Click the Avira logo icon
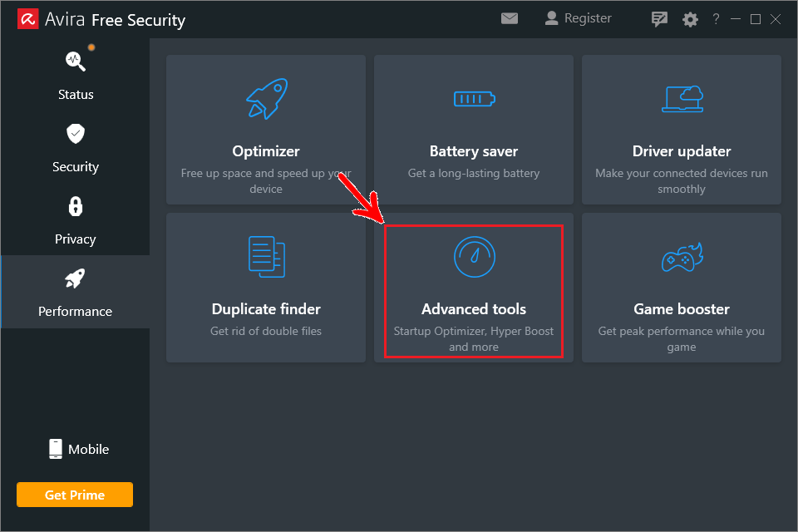 click(x=28, y=19)
